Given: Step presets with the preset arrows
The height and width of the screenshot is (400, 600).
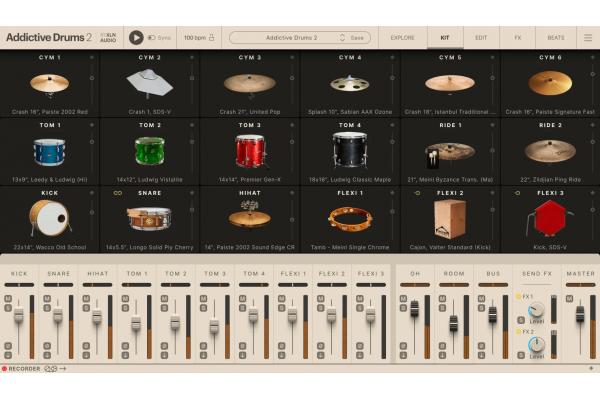Looking at the screenshot, I should click(x=342, y=38).
